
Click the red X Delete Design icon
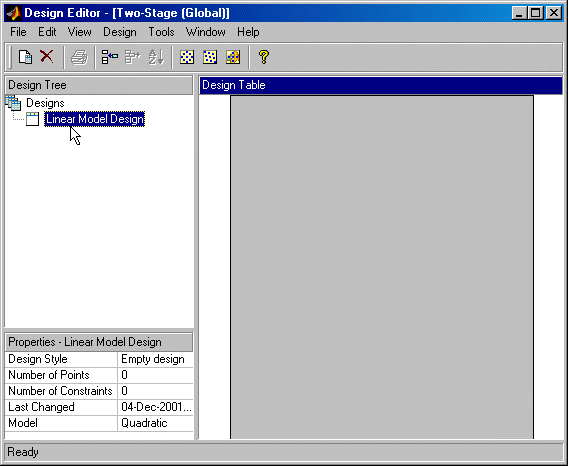tap(47, 57)
